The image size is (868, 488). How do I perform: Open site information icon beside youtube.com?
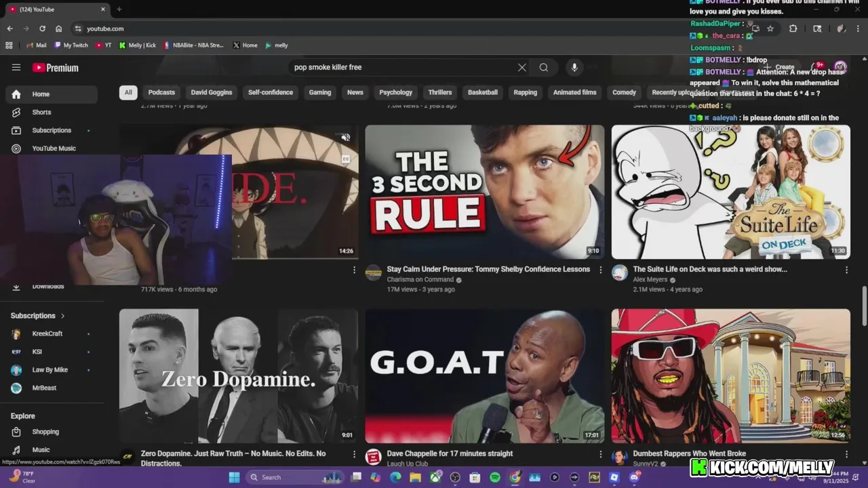78,28
